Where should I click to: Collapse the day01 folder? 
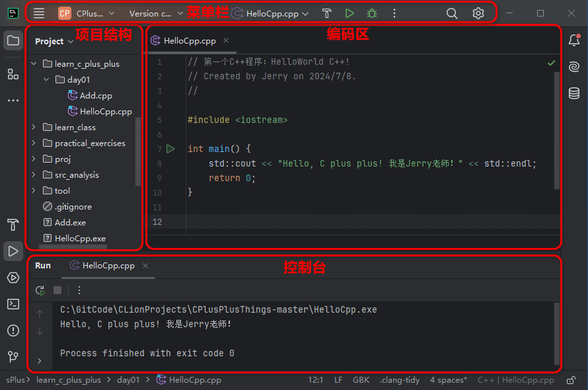(46, 80)
